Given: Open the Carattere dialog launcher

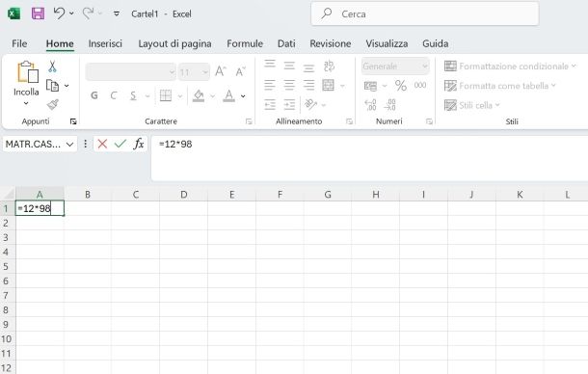Looking at the screenshot, I should 249,121.
